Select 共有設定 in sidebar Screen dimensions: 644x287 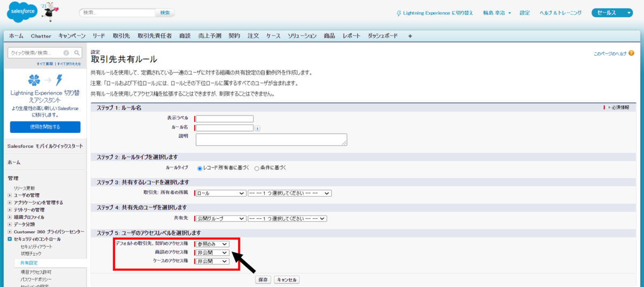pyautogui.click(x=29, y=263)
